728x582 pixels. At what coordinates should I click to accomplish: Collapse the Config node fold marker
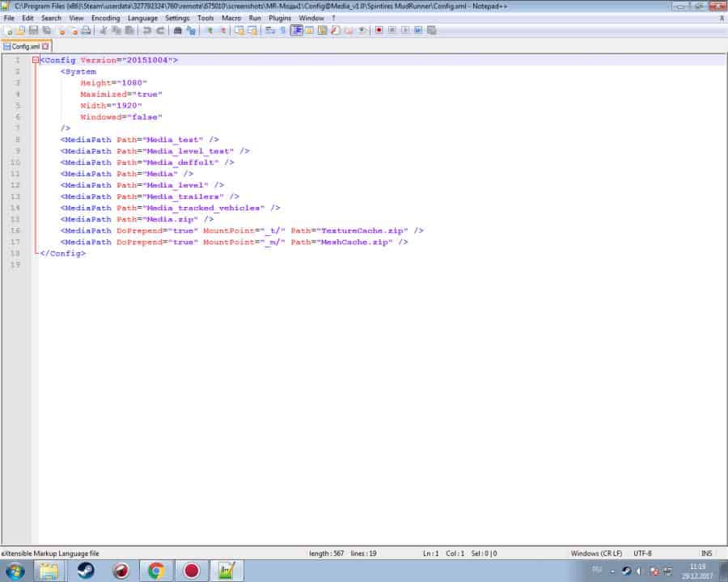36,61
